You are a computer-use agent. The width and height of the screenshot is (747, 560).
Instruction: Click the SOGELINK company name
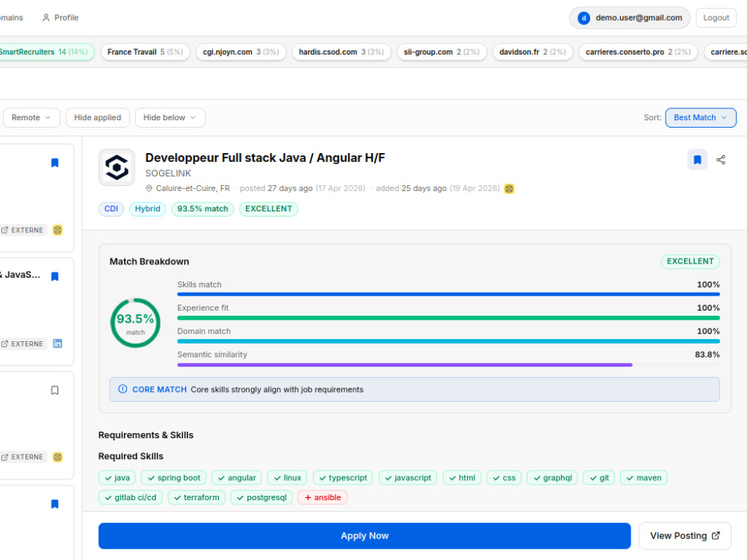pos(168,173)
